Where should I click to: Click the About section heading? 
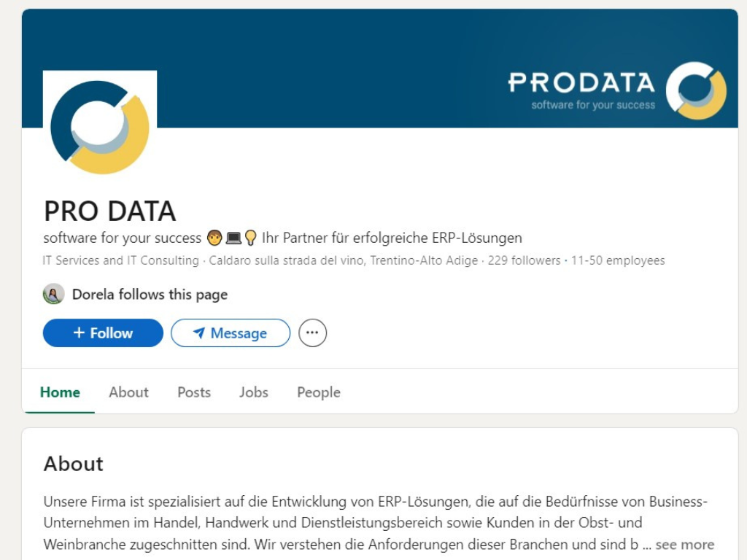74,464
